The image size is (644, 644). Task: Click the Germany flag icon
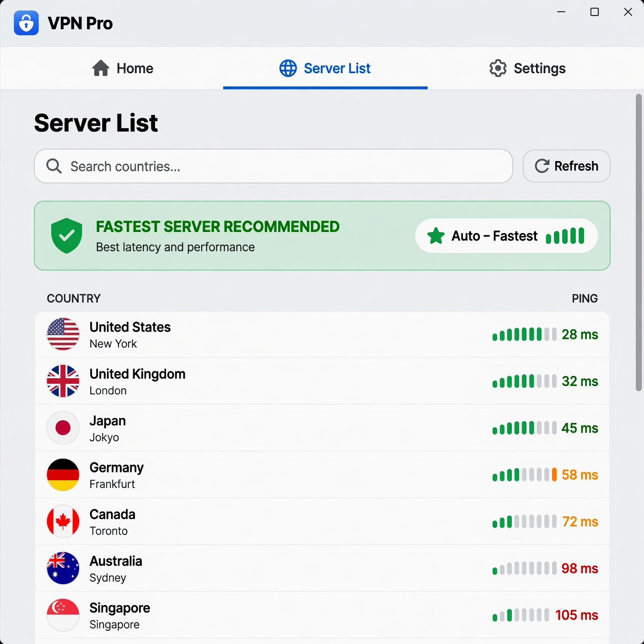coord(63,475)
